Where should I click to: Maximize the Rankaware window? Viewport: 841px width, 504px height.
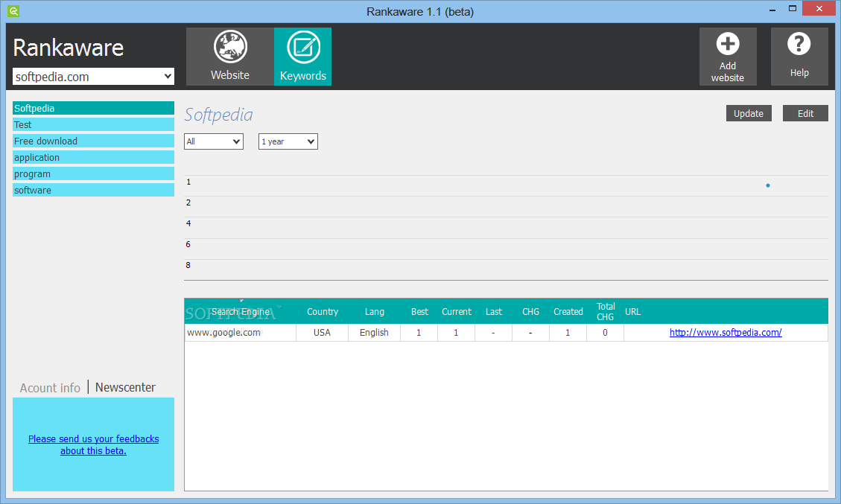pos(792,9)
